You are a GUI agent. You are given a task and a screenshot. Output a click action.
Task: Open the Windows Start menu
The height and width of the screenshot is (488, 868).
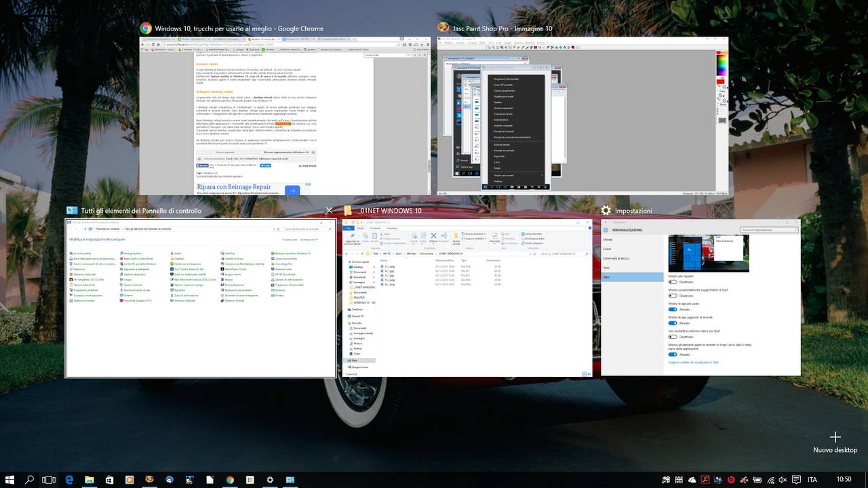10,479
